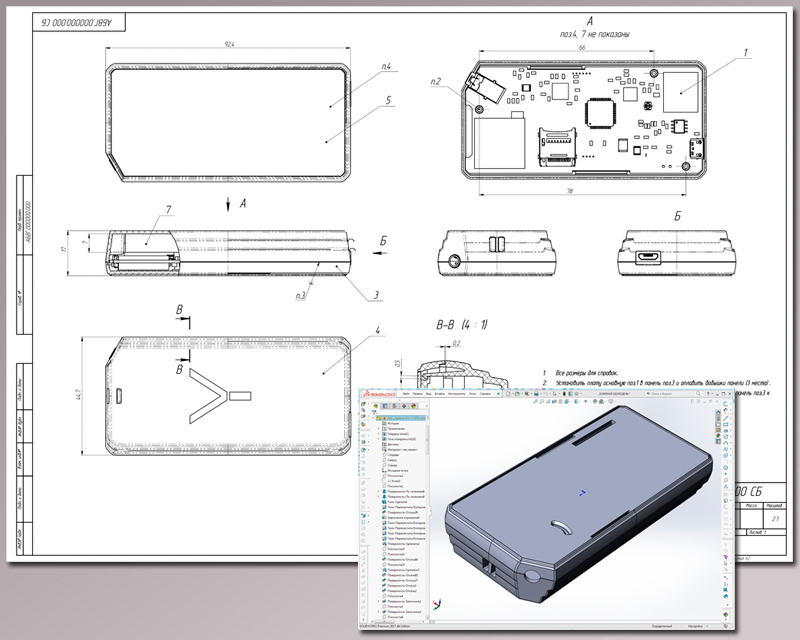Select the Зеркальное отражение feature
The width and height of the screenshot is (800, 640).
(x=401, y=518)
